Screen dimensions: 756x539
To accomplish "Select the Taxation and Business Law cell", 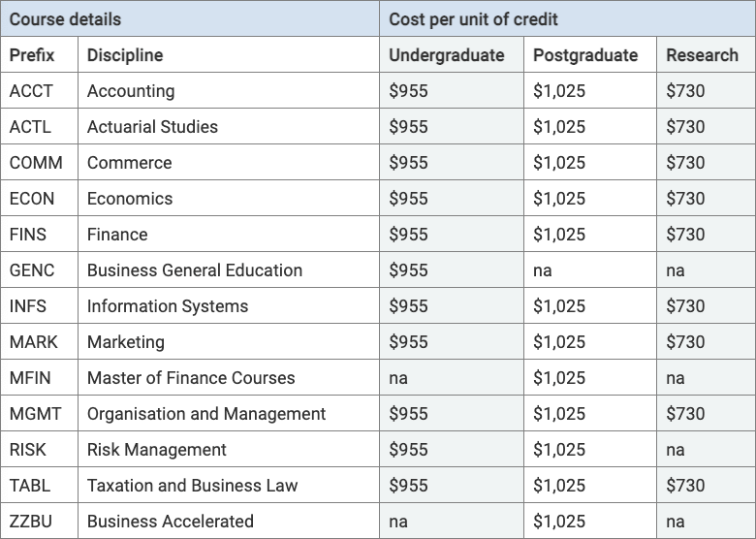I will click(x=192, y=486).
